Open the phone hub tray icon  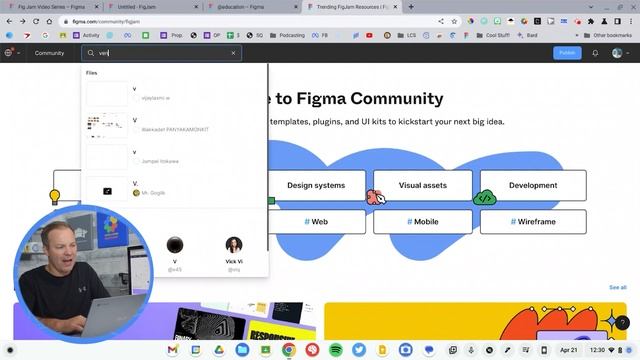coord(544,350)
